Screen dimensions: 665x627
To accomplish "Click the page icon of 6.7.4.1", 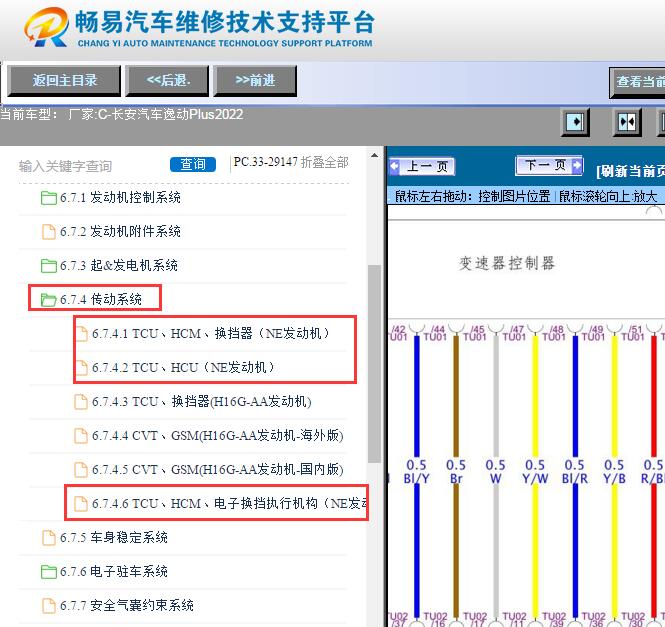I will click(82, 334).
